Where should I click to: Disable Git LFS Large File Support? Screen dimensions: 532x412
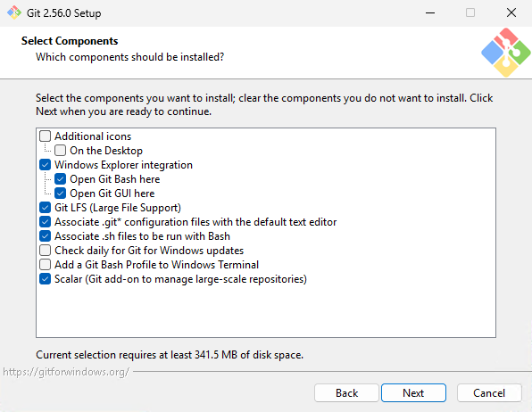[x=46, y=207]
